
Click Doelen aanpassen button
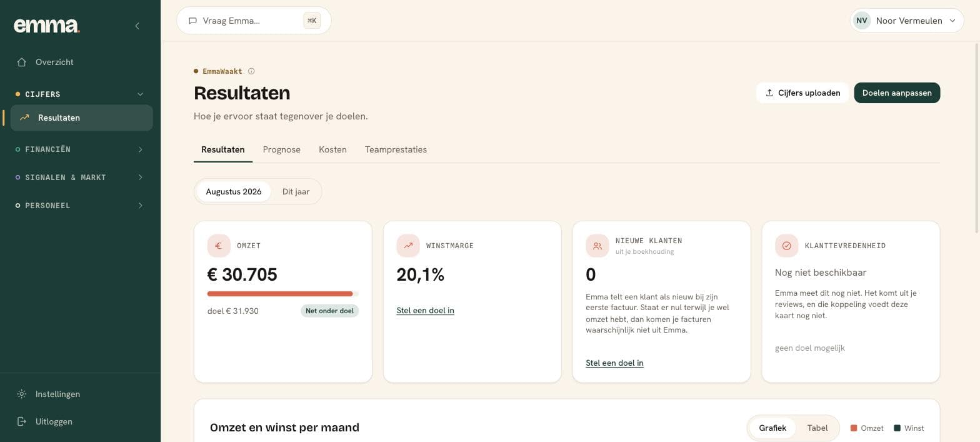(x=897, y=93)
